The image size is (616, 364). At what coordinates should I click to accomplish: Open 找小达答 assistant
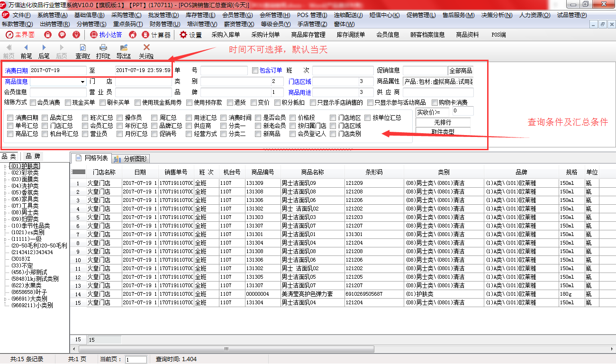point(106,35)
